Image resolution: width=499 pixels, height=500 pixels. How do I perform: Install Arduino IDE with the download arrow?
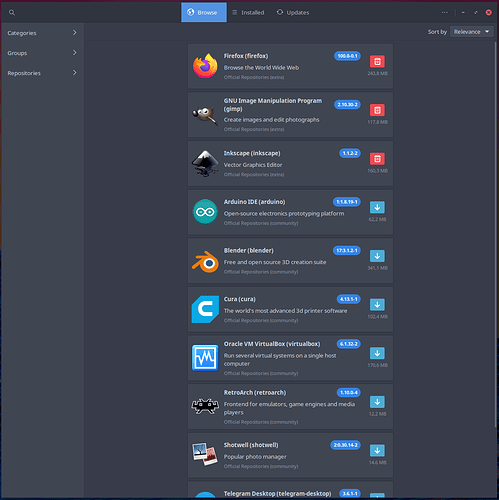[x=377, y=207]
